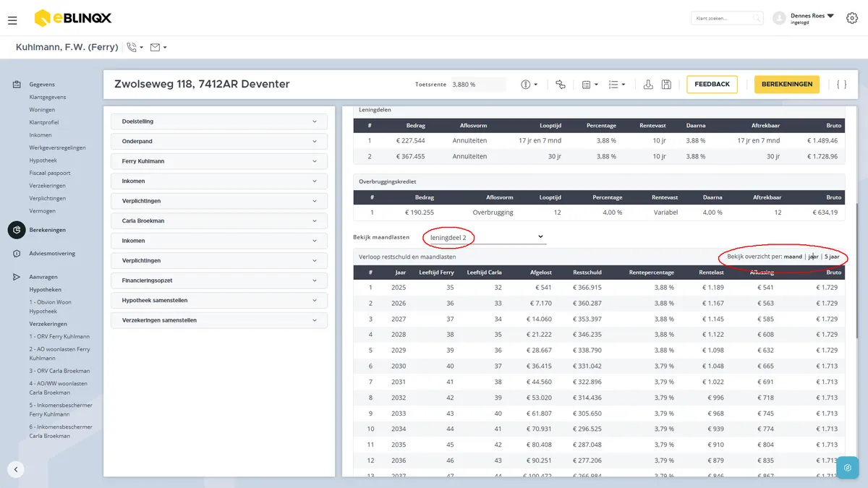
Task: Go to Klantgegevens in the sidebar
Action: [x=48, y=98]
